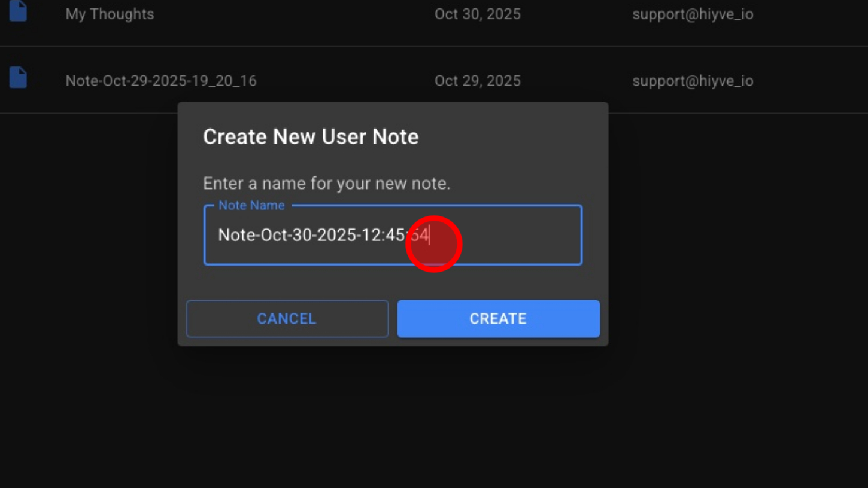Click the Create New User Note title

(x=311, y=137)
